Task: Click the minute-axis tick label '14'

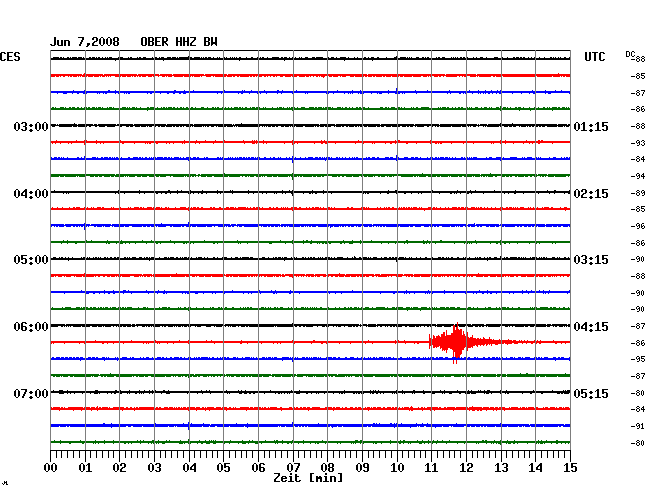Action: (x=535, y=468)
